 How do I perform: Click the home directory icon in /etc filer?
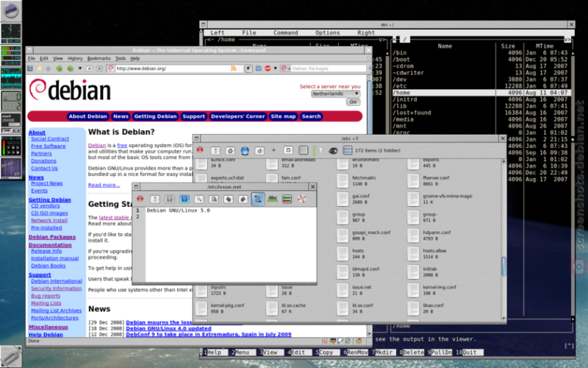click(x=230, y=151)
